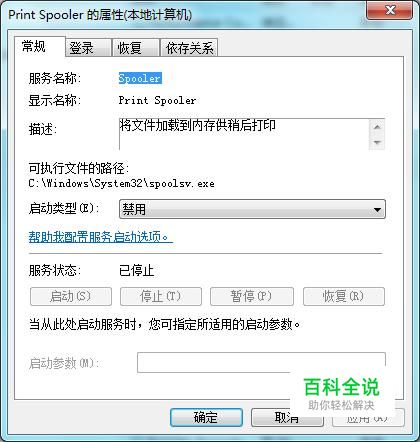Click the 暂停(P) button
The image size is (420, 442).
[252, 296]
